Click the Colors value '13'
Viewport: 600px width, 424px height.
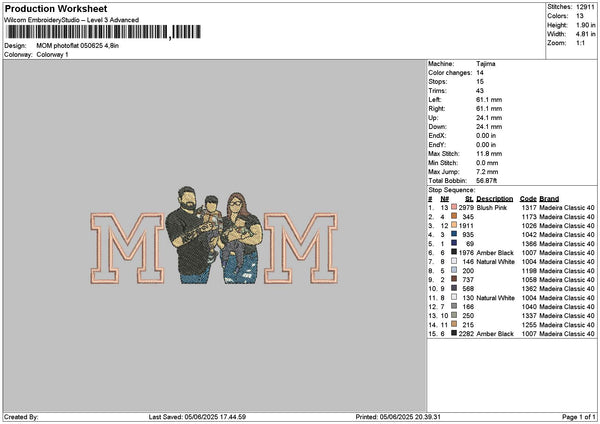pyautogui.click(x=580, y=16)
